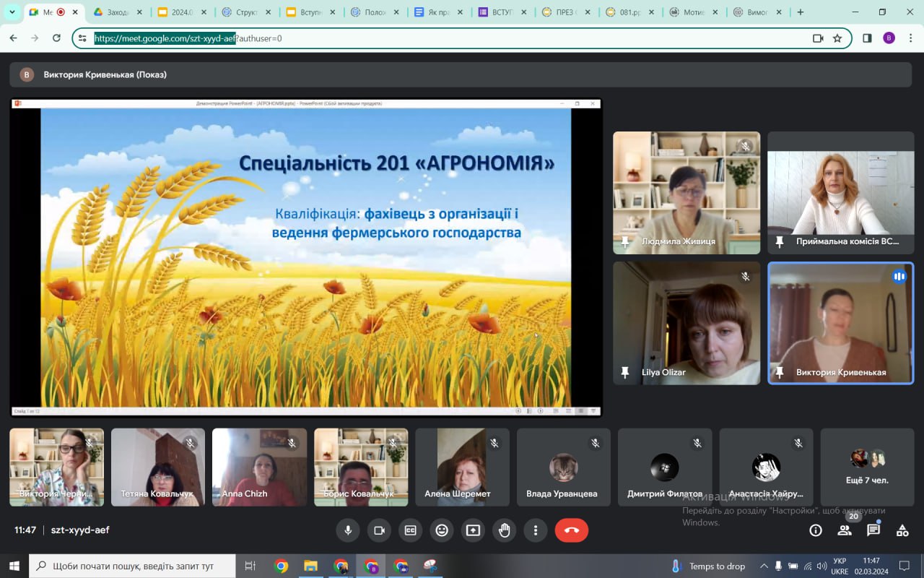
Task: Click the present screen icon
Action: 473,530
